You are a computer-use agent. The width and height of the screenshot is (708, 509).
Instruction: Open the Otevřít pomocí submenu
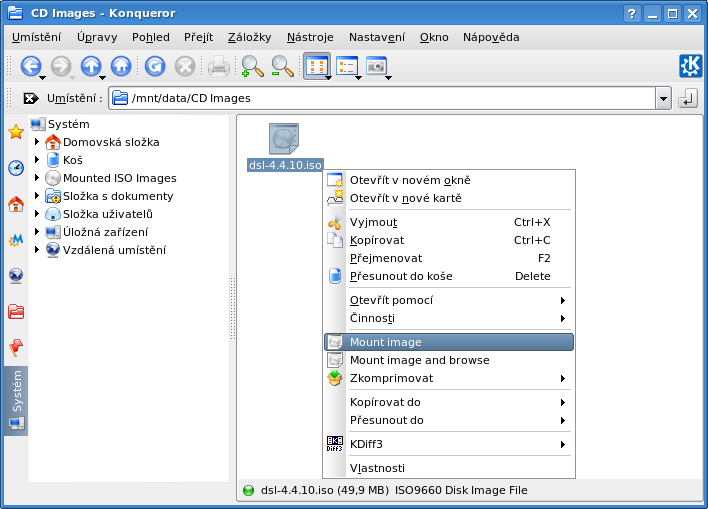(449, 300)
